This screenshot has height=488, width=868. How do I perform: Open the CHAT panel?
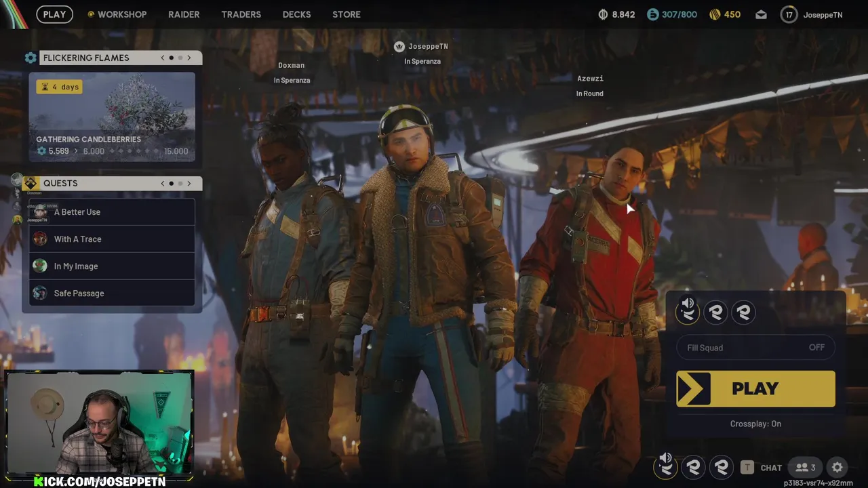[771, 468]
